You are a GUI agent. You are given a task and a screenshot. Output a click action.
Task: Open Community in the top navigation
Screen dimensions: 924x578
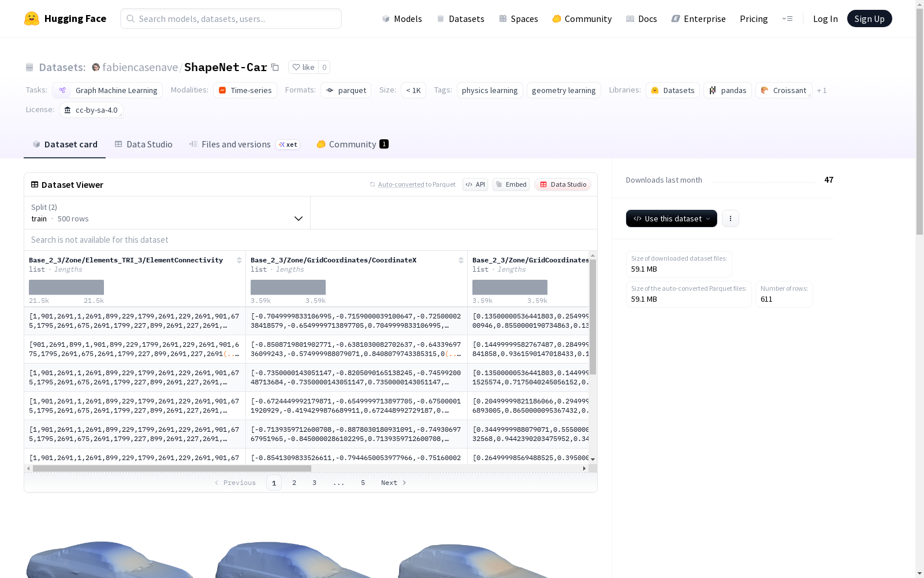tap(582, 18)
